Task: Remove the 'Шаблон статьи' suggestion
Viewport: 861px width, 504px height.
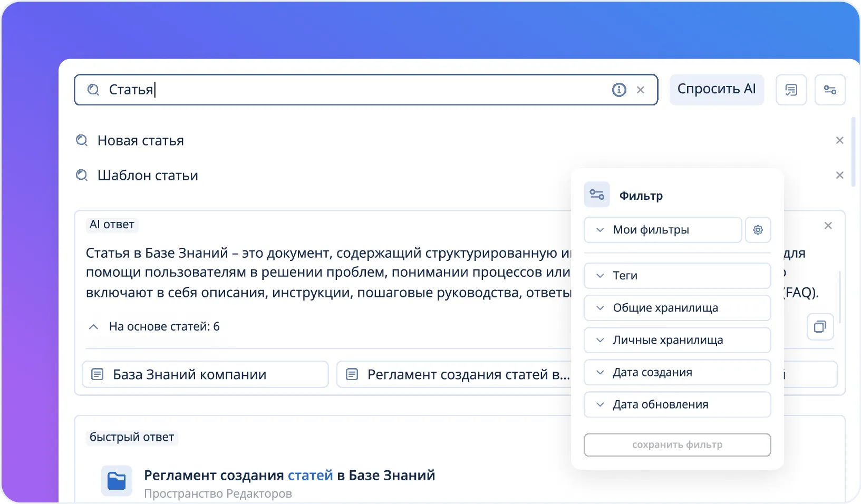Action: [x=839, y=176]
